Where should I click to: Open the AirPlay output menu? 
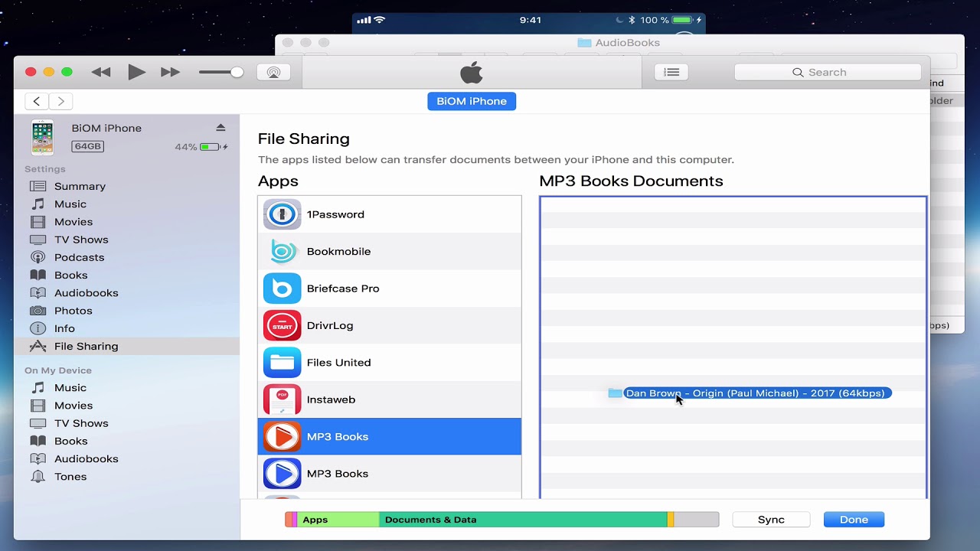pos(273,72)
